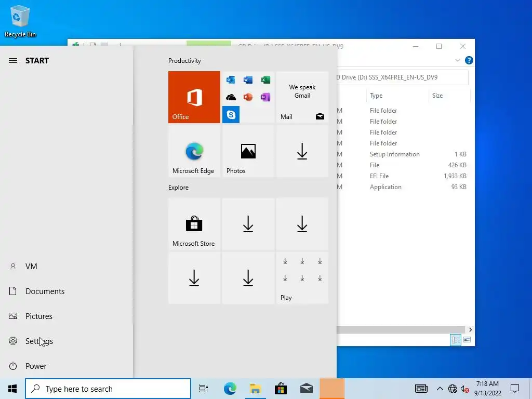Switch File Explorer to large icons view
Screen dimensions: 532x399
click(x=467, y=340)
